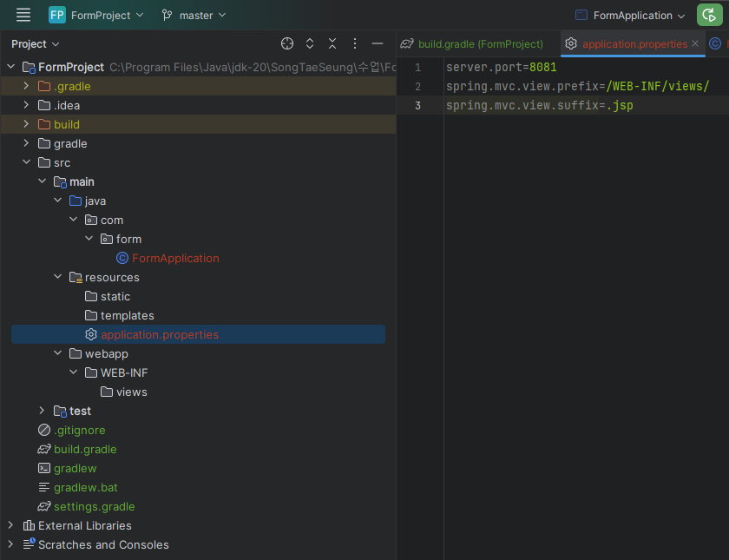
Task: Click the green rerun FormApplication button
Action: (x=710, y=15)
